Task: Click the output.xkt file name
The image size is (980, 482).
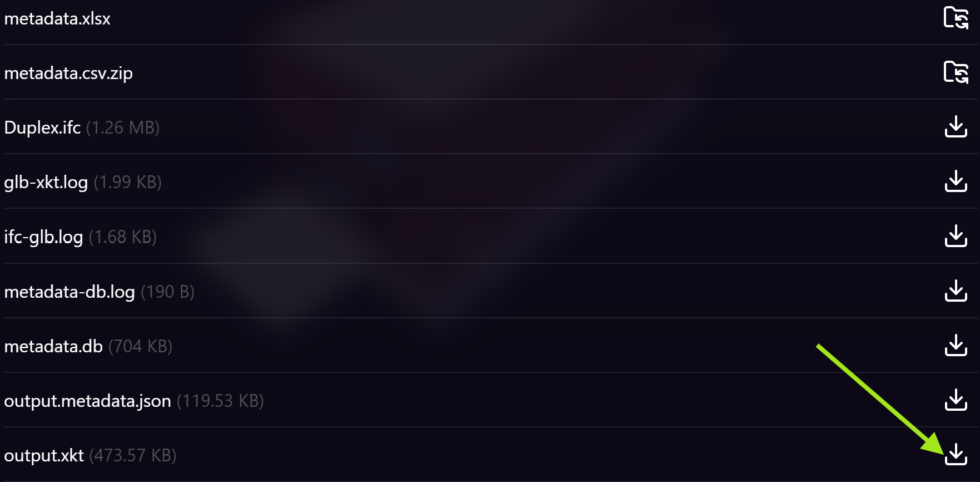Action: point(44,456)
